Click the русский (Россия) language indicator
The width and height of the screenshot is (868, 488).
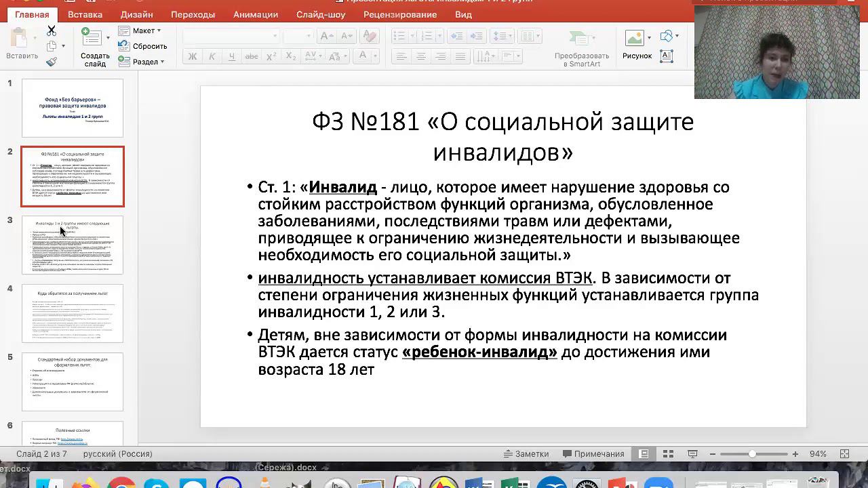(x=118, y=454)
